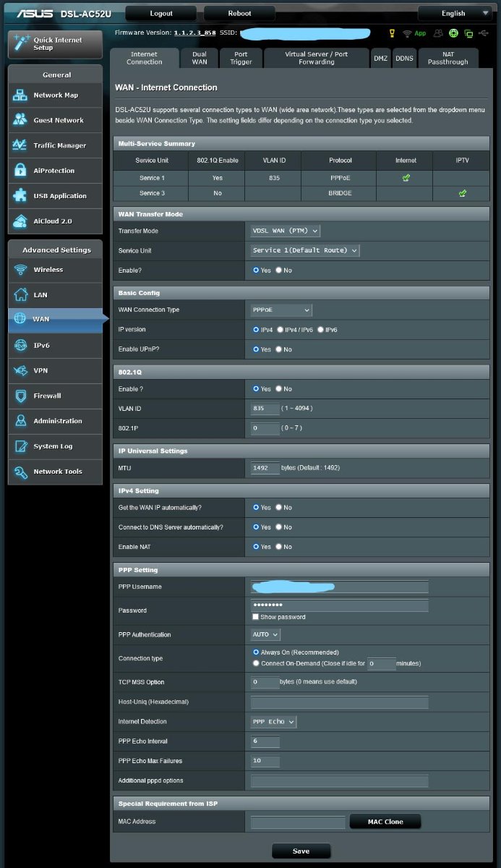
Task: Click the Logout button
Action: [x=161, y=13]
